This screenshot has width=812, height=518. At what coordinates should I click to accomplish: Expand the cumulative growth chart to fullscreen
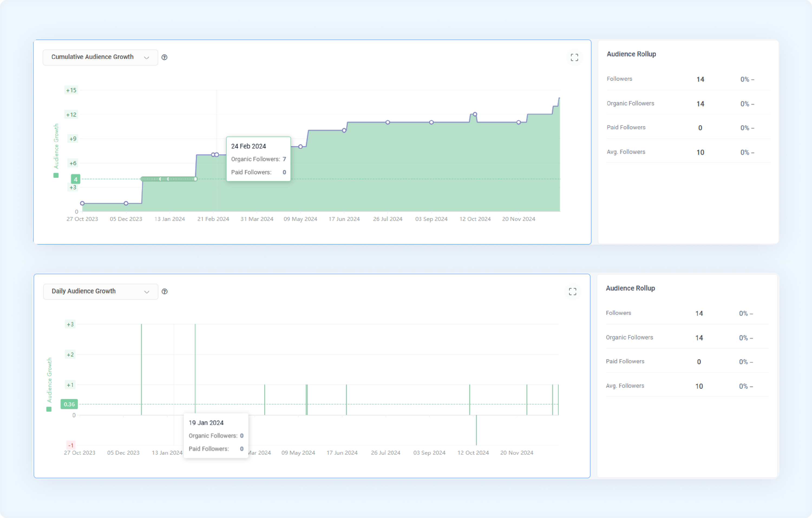(574, 57)
